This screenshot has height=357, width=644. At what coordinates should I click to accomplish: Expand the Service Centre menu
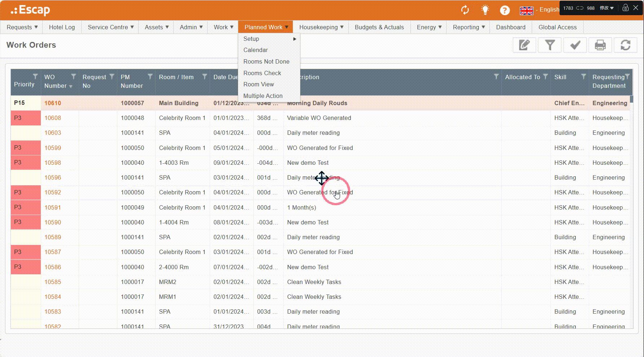111,27
